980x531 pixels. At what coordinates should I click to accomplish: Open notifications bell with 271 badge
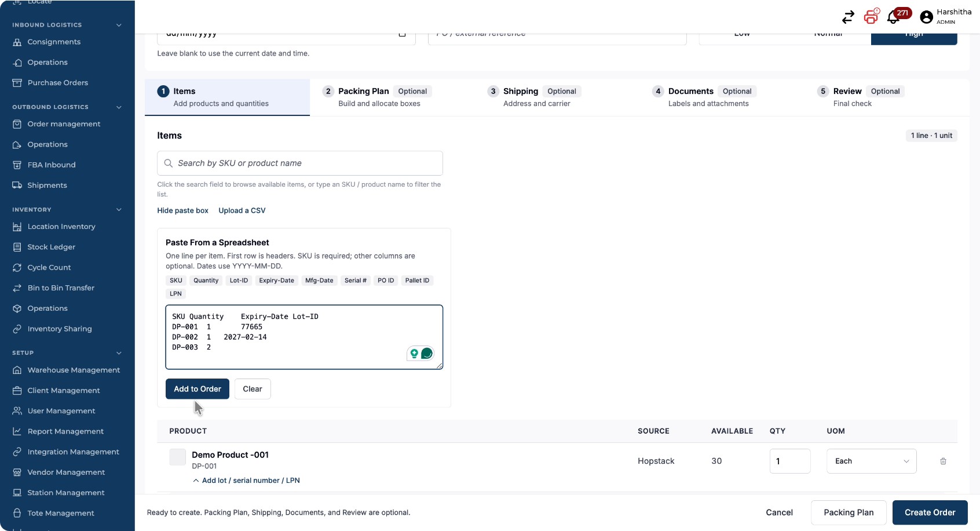[894, 17]
